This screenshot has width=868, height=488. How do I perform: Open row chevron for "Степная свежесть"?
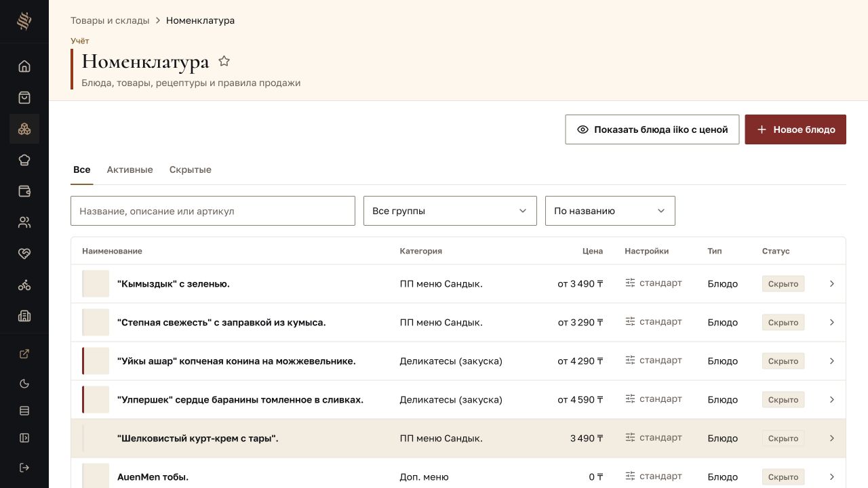coord(832,323)
